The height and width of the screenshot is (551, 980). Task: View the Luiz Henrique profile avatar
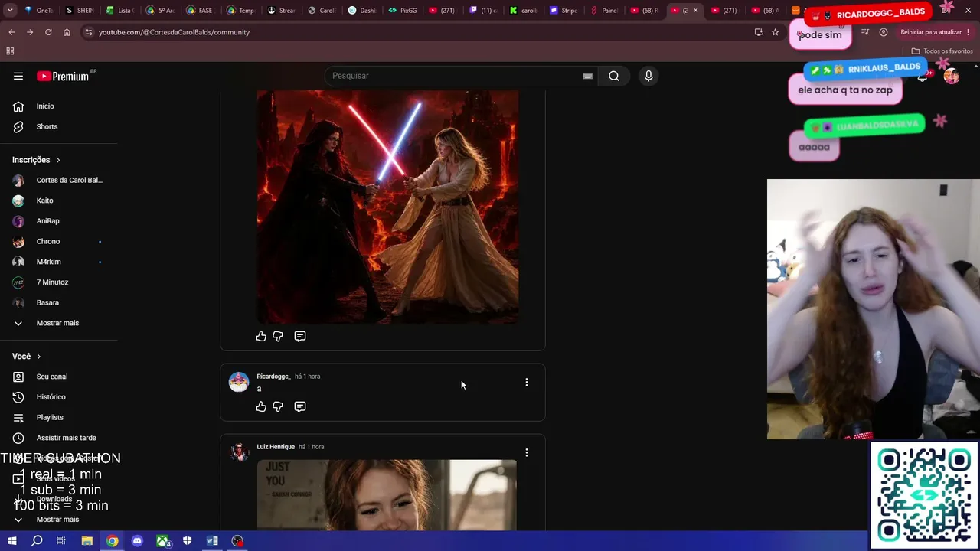[239, 452]
